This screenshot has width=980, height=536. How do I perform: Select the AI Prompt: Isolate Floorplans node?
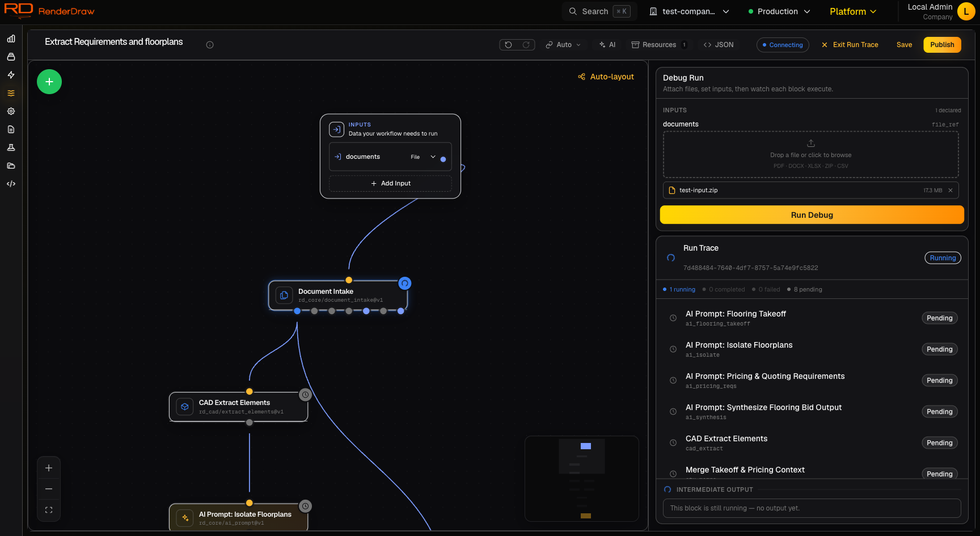[x=238, y=517]
